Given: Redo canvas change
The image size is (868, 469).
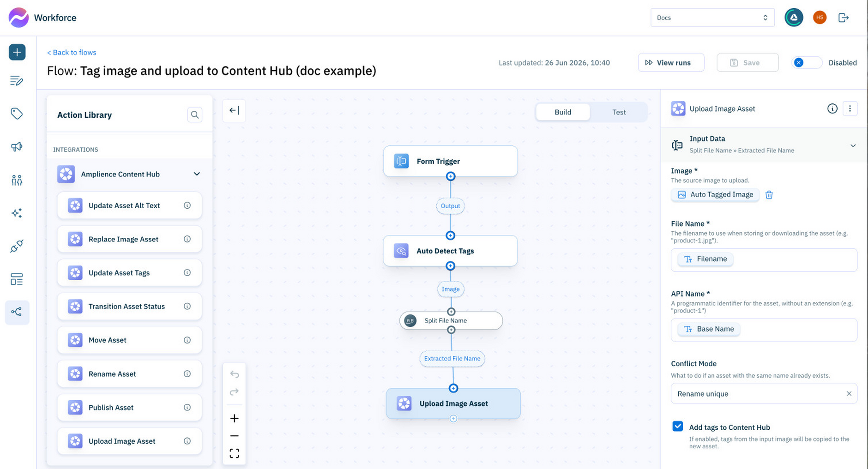Looking at the screenshot, I should tap(235, 392).
